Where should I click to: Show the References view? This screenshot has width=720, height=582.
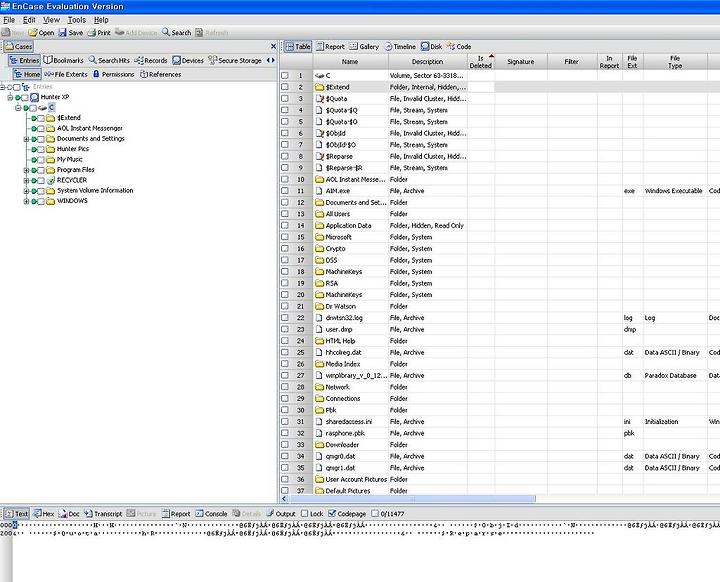tap(160, 74)
